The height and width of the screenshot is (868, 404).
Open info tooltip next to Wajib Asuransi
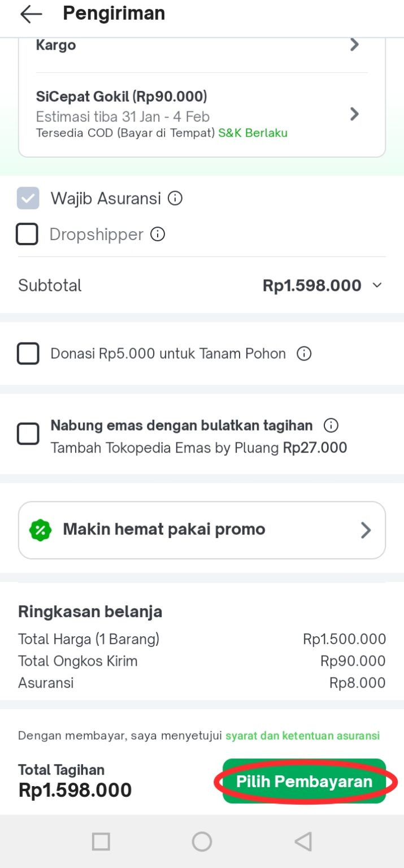coord(175,198)
